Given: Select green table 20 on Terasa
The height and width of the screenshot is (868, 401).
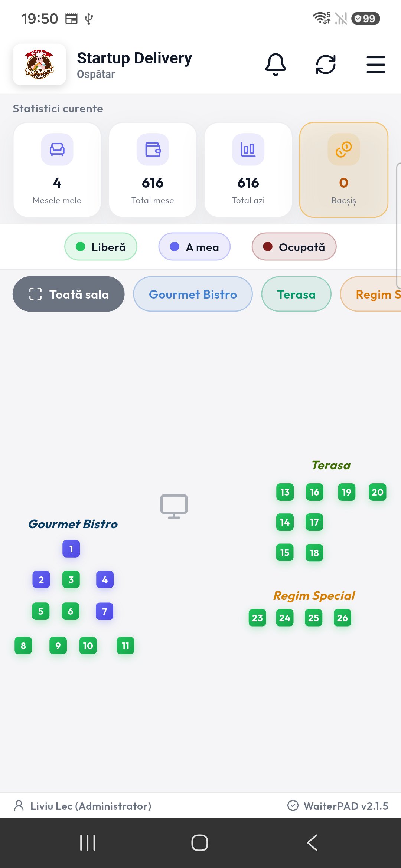Looking at the screenshot, I should tap(378, 492).
